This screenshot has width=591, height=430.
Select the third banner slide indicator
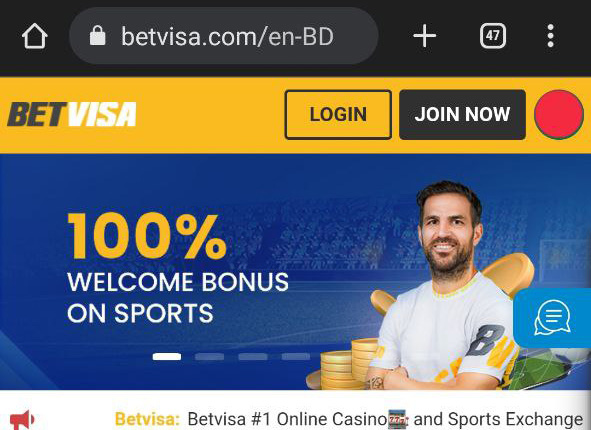coord(253,357)
